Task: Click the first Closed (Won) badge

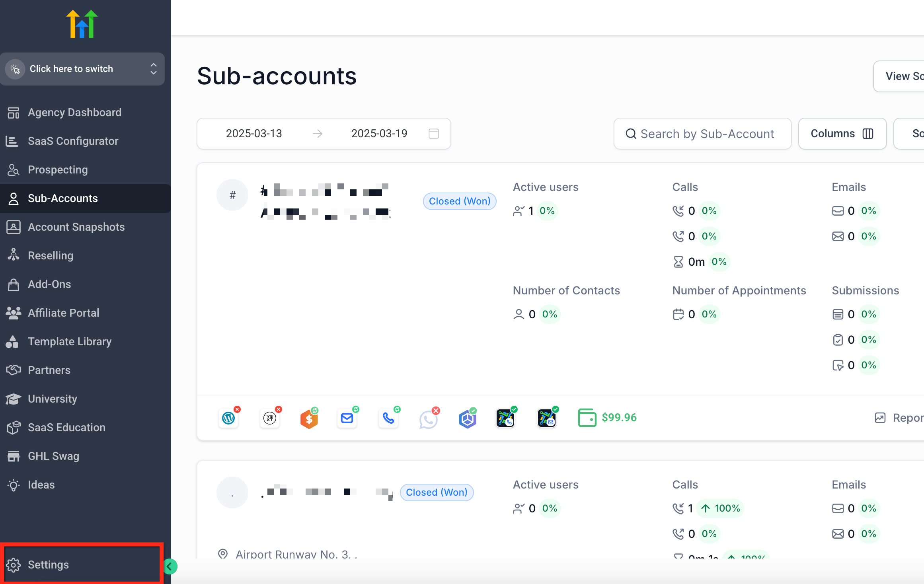Action: pos(459,201)
